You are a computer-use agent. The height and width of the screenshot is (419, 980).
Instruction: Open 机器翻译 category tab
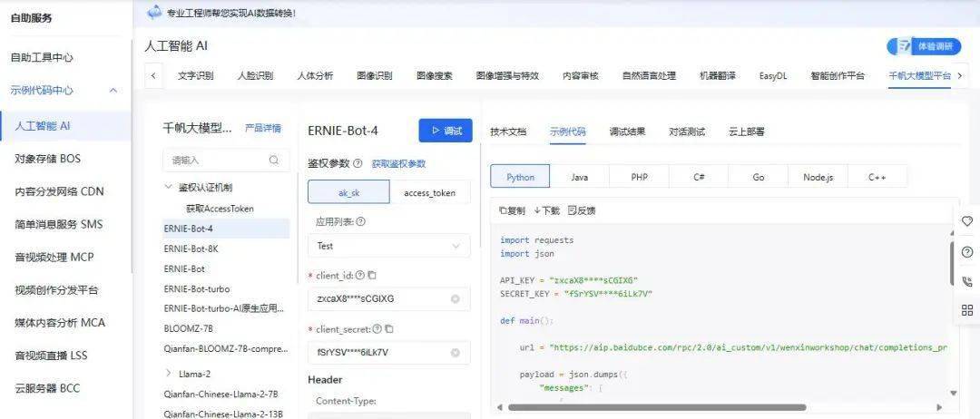[717, 76]
